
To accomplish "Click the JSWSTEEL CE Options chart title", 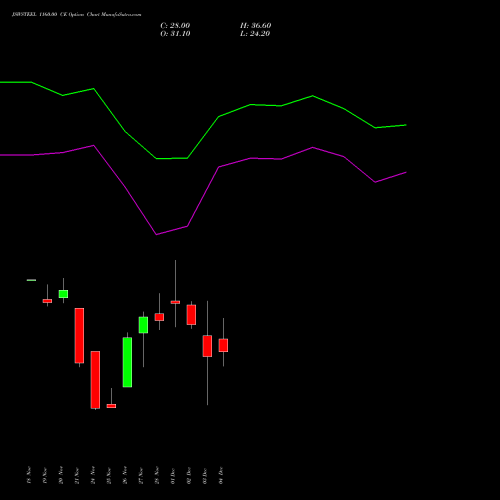I will tap(76, 15).
